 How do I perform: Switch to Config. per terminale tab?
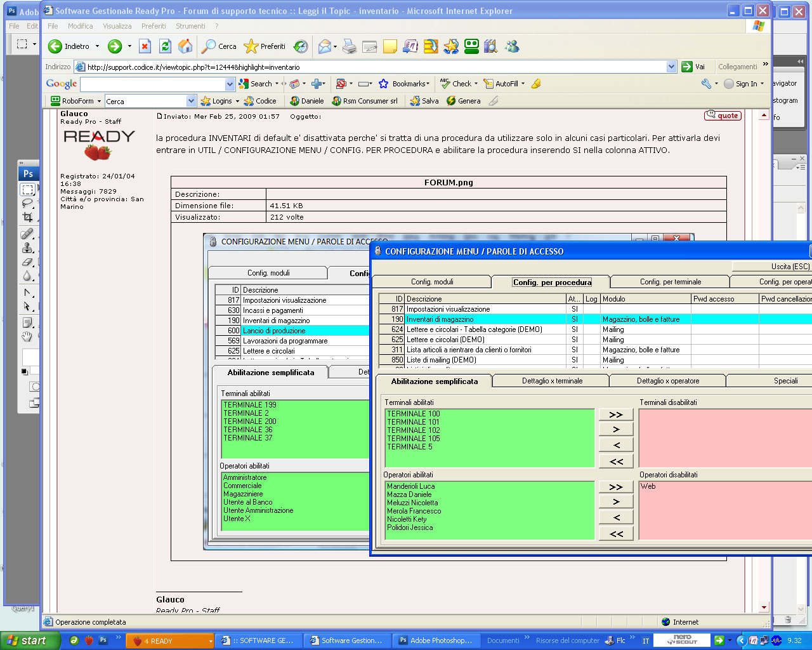[670, 282]
